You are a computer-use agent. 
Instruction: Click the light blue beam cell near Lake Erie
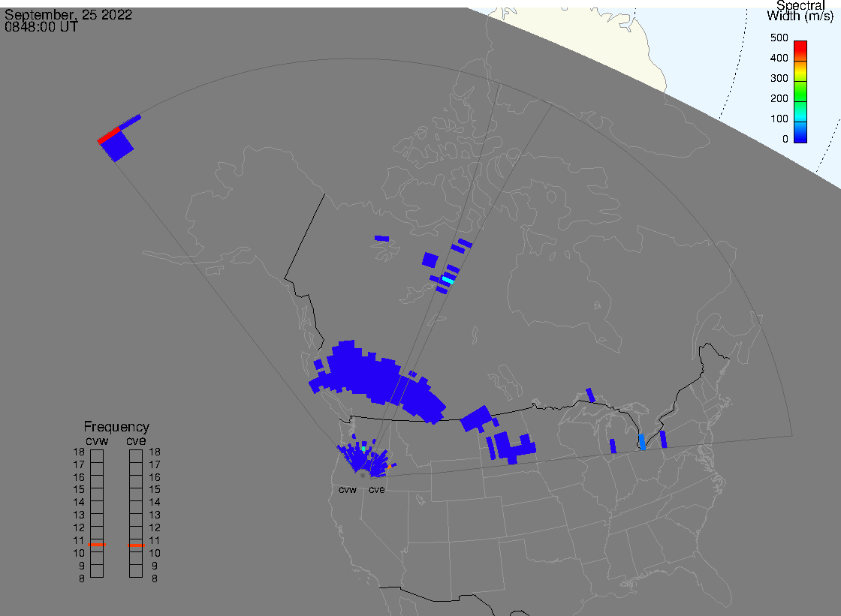641,442
